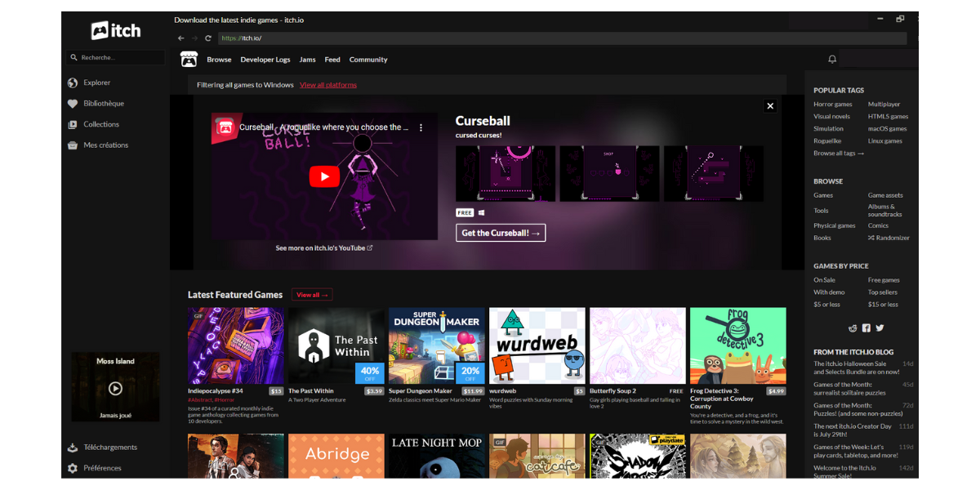Play the Curseball YouTube video
Image resolution: width=980 pixels, height=490 pixels.
[324, 176]
